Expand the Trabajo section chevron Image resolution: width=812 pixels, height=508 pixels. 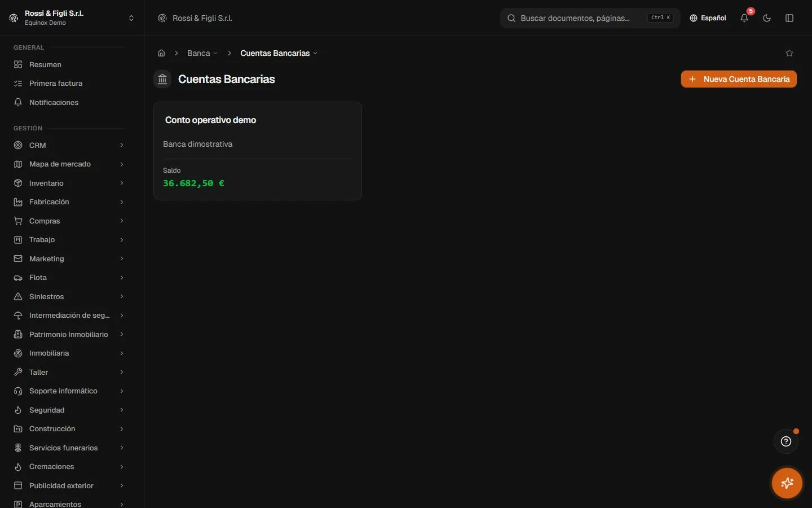pos(122,240)
